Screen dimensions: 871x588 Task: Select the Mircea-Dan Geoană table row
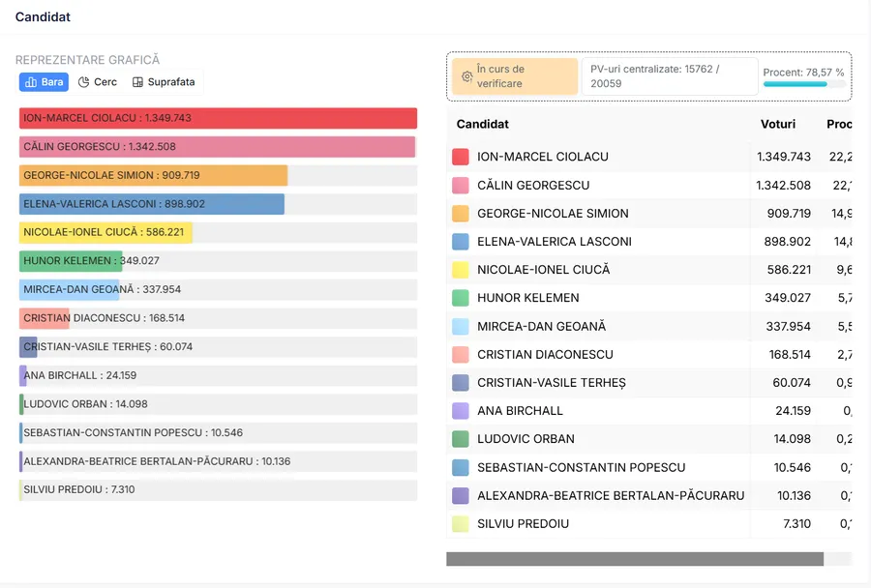click(x=600, y=326)
